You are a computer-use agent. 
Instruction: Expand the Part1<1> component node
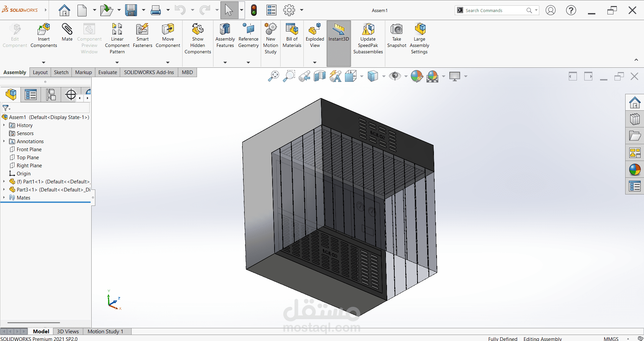click(x=4, y=181)
